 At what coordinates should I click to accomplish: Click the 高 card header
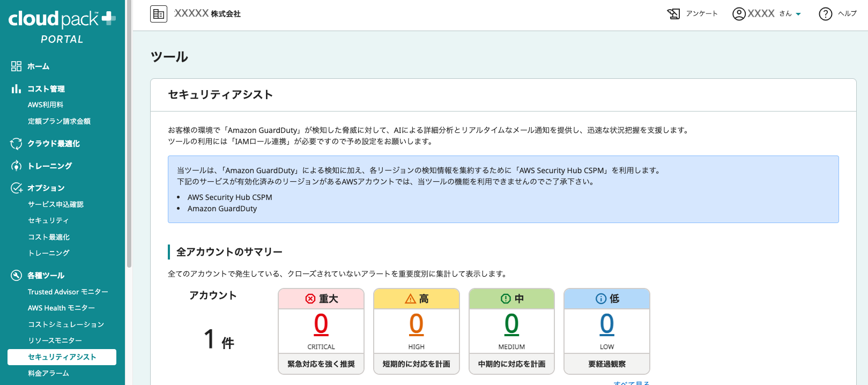[417, 299]
